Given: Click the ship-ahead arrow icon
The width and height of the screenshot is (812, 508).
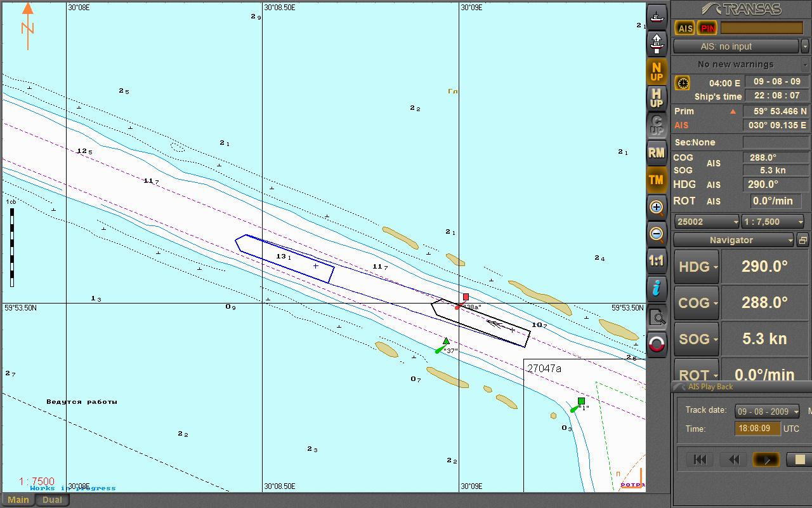Looking at the screenshot, I should (657, 43).
